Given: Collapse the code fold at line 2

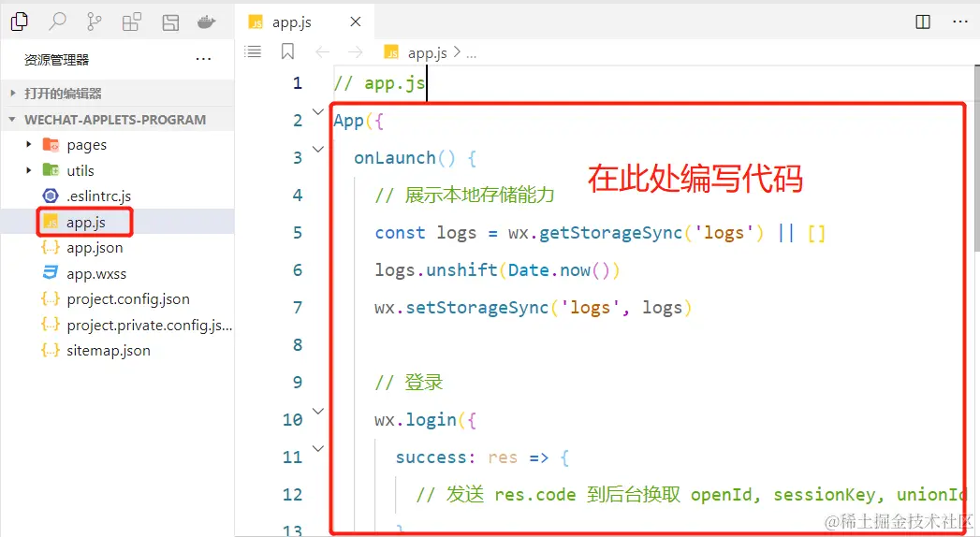Looking at the screenshot, I should (x=318, y=111).
